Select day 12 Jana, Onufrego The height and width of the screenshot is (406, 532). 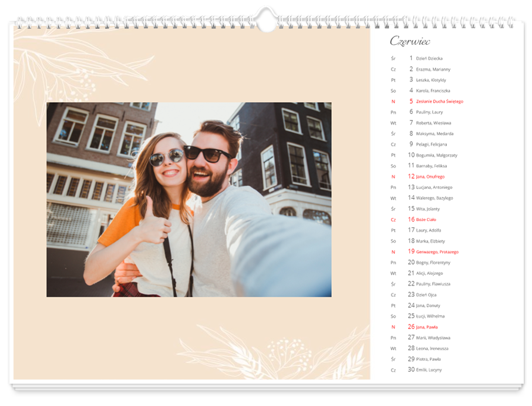[x=430, y=177]
